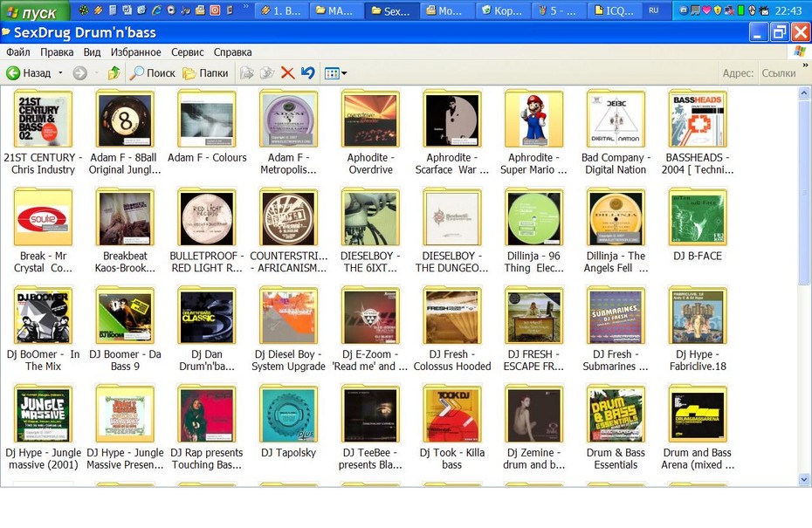Select the ICQ taskbar button
The image size is (812, 528).
pos(615,10)
